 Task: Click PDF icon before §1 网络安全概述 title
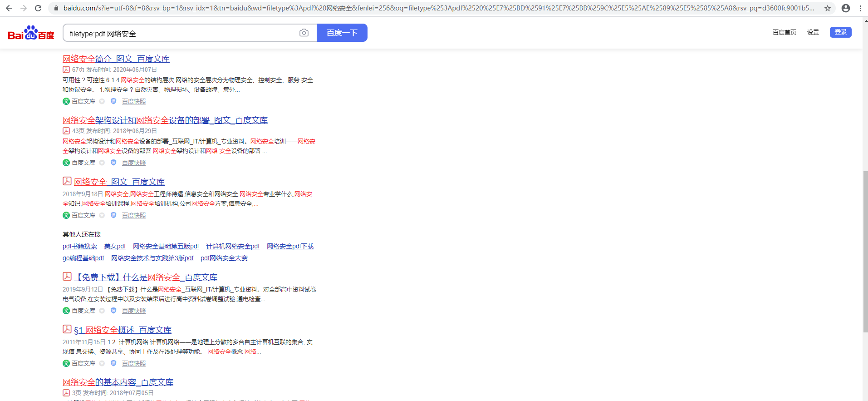[x=67, y=329]
